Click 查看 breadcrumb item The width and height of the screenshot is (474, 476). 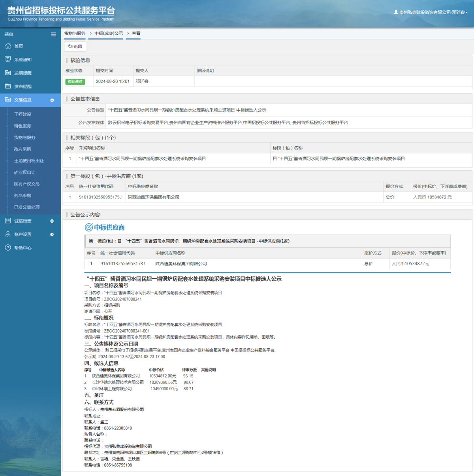(136, 34)
